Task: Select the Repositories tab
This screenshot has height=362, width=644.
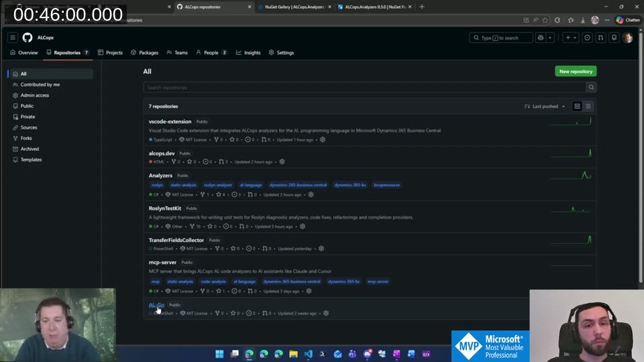Action: coord(68,52)
